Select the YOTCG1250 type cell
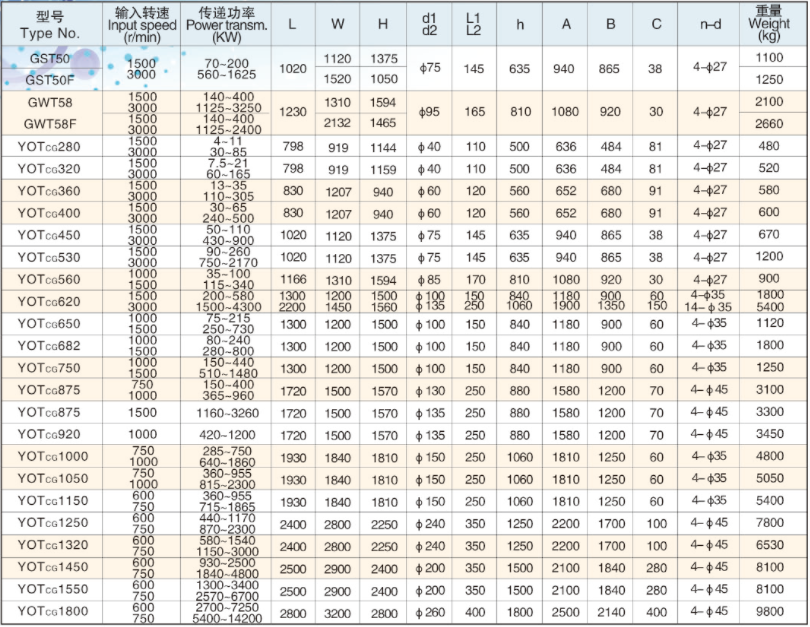The width and height of the screenshot is (810, 627). click(53, 523)
